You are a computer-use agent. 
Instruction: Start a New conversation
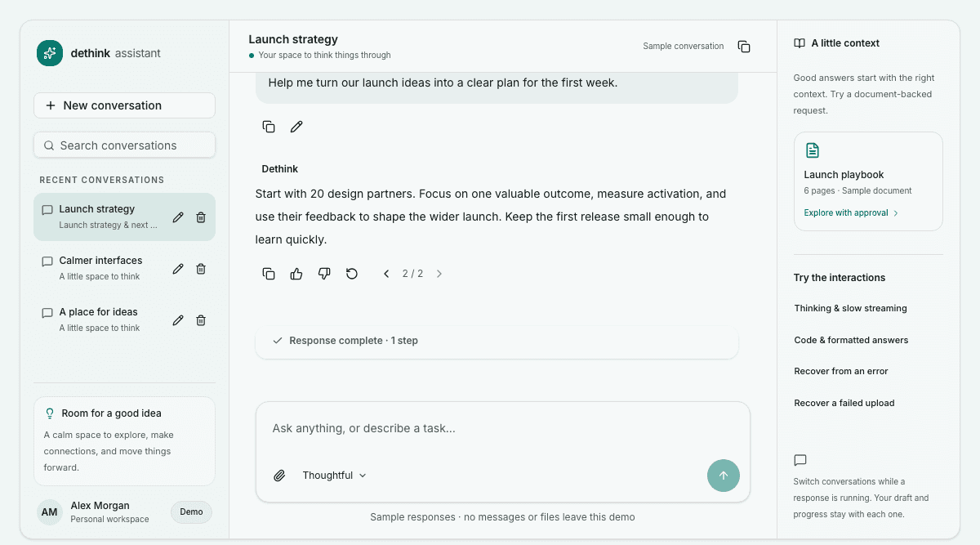[x=124, y=105]
